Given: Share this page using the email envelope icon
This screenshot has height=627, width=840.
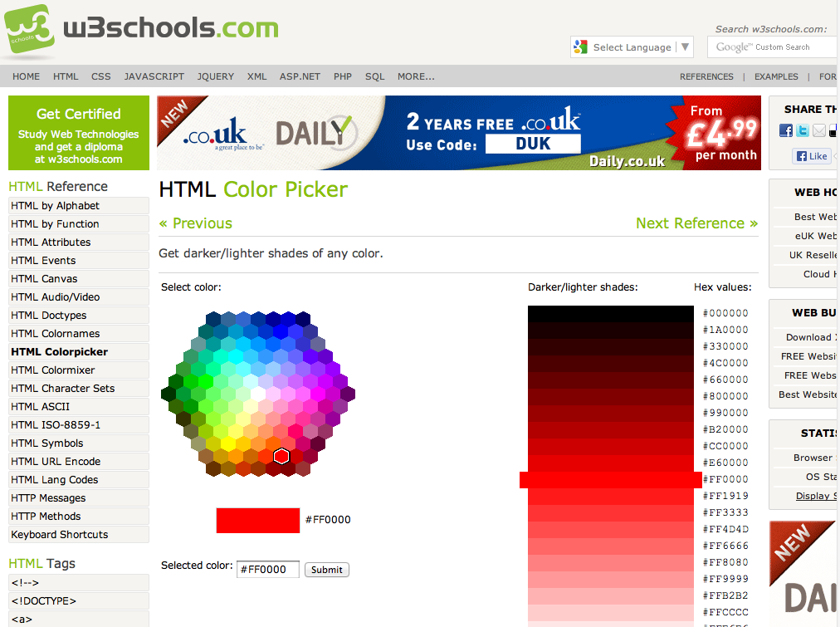Looking at the screenshot, I should tap(818, 130).
